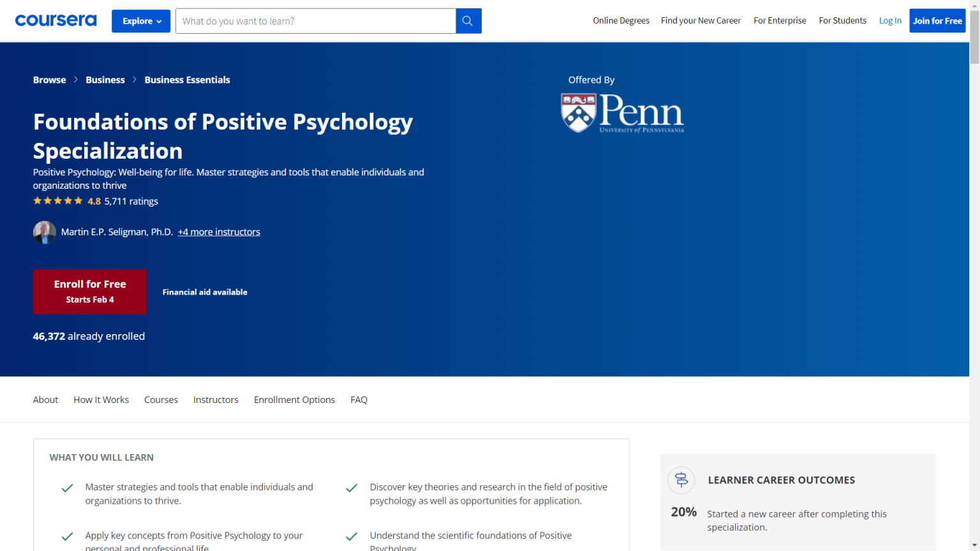Open Online Degrees link
The width and height of the screenshot is (980, 551).
click(621, 20)
